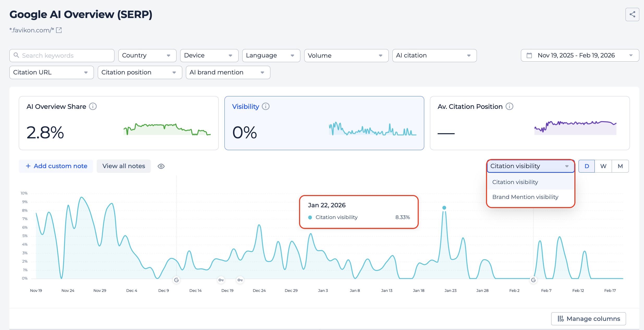Add a custom note to the chart
Viewport: 644px width, 330px height.
[56, 166]
